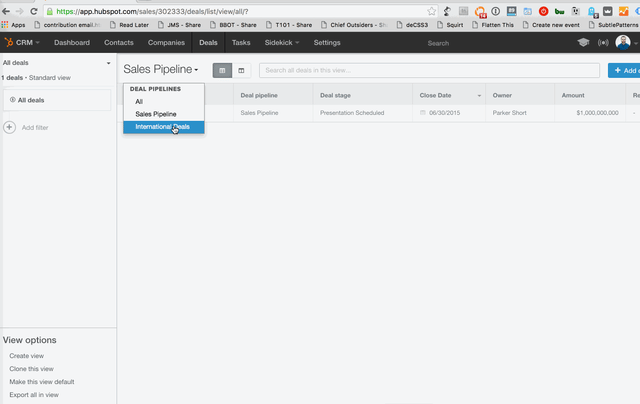Click the blue Add deal button
This screenshot has width=640, height=404.
624,70
